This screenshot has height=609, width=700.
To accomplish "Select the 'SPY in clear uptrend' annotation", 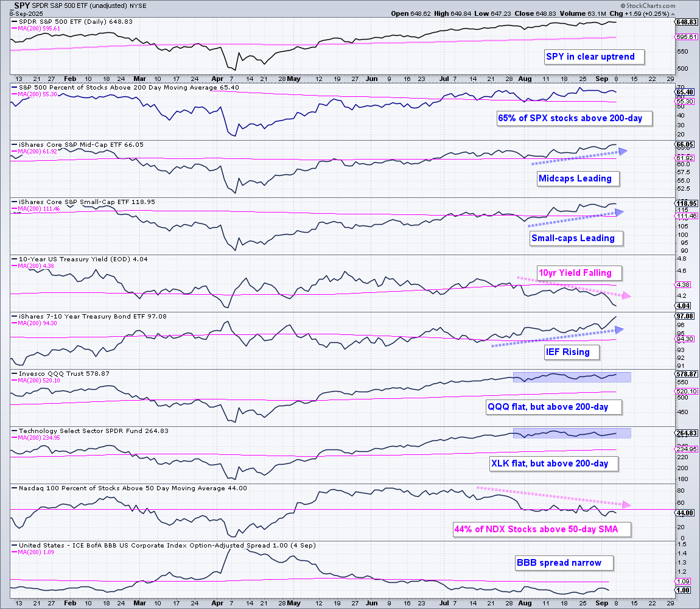I will [593, 57].
